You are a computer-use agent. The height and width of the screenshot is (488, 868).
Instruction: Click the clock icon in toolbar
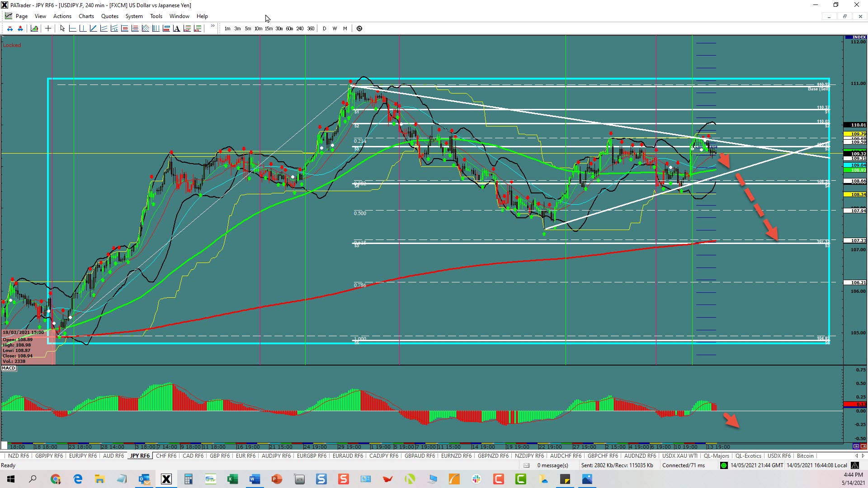359,28
